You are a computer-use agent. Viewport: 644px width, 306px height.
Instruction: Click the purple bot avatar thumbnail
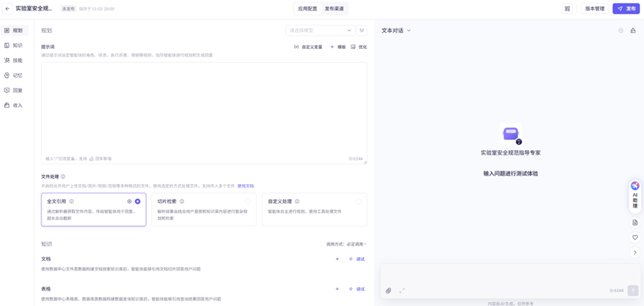(510, 134)
